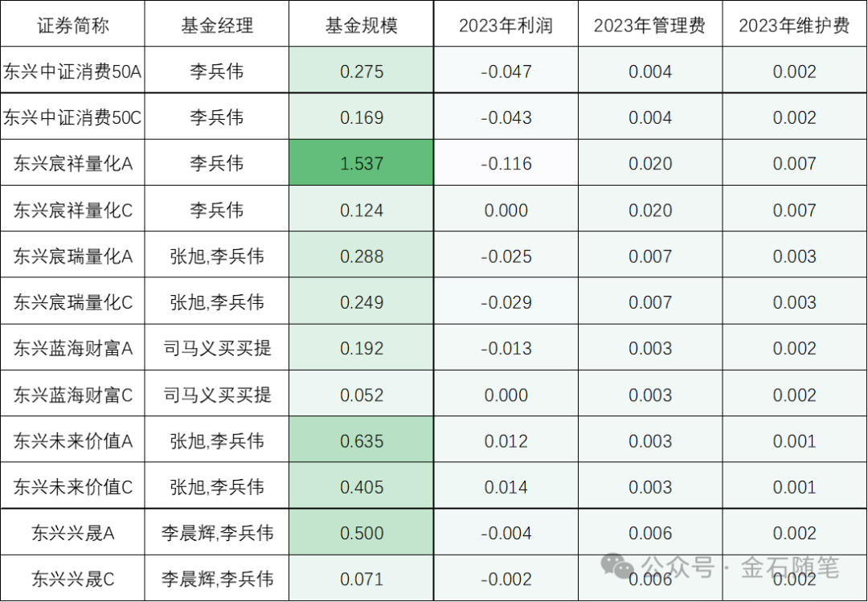Image resolution: width=868 pixels, height=602 pixels.
Task: Click the cell containing 0.288
Action: click(362, 256)
